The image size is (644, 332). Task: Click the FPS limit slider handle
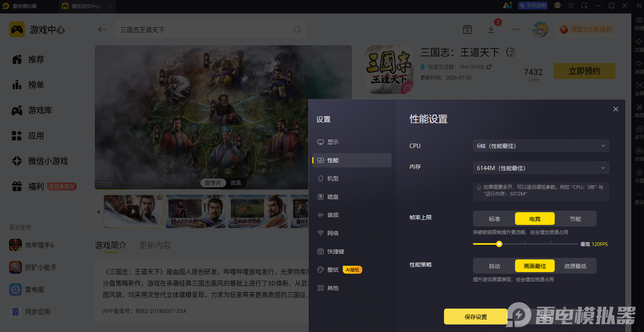[499, 244]
